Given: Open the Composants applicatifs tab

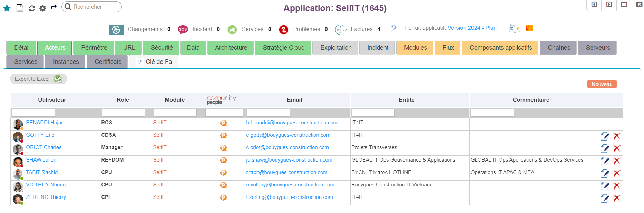Looking at the screenshot, I should tap(500, 48).
